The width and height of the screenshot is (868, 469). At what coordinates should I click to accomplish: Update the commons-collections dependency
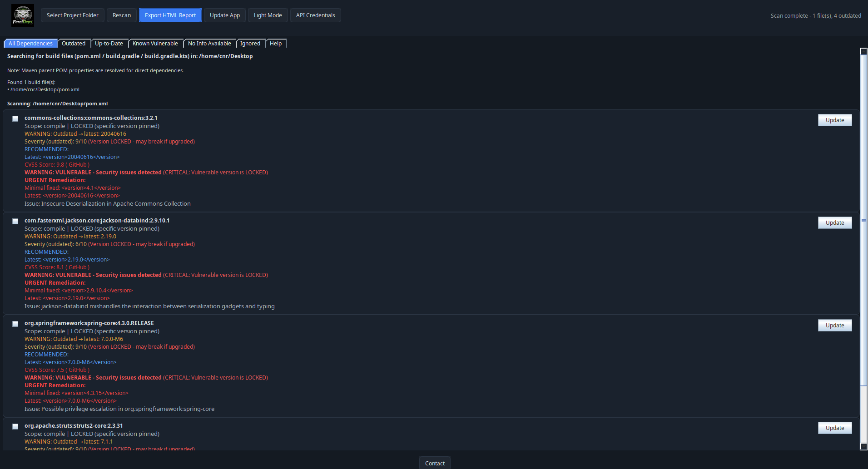(x=834, y=120)
